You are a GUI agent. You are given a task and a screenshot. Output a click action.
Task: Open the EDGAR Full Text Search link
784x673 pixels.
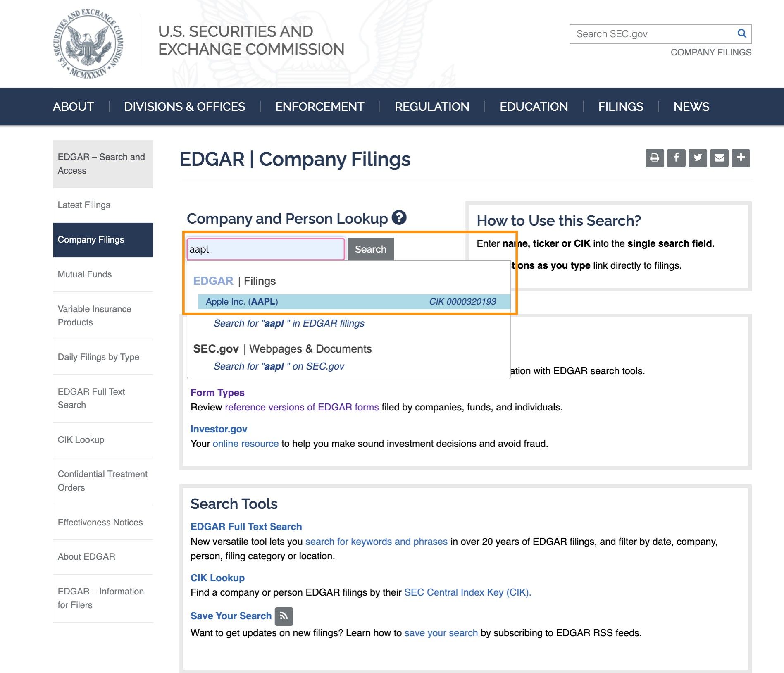tap(246, 527)
